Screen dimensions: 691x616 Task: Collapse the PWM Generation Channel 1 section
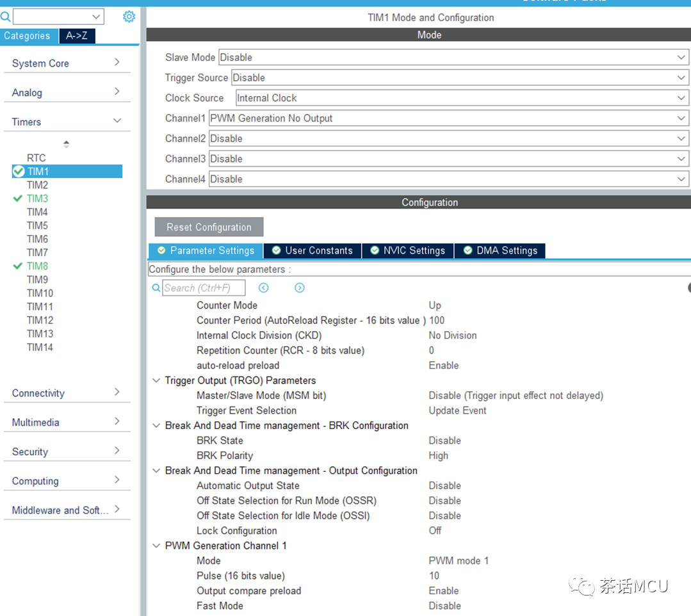156,546
